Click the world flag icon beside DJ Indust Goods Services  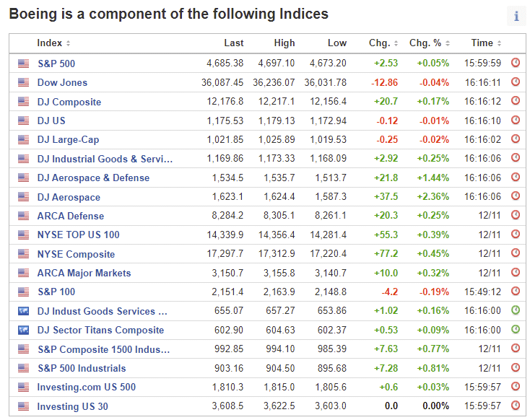tap(24, 311)
